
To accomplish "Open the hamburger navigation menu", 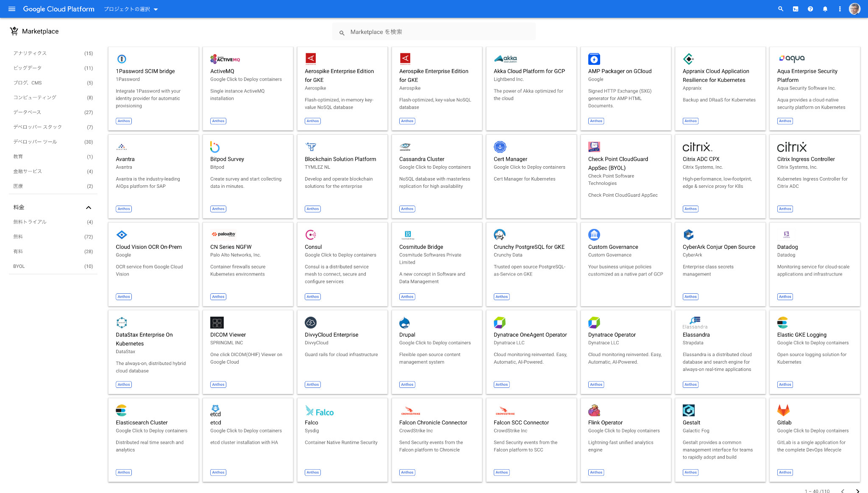I will pyautogui.click(x=11, y=9).
